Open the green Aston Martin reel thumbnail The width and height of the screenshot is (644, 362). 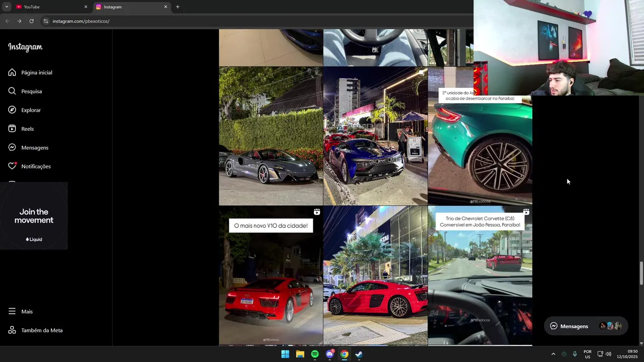pos(480,150)
